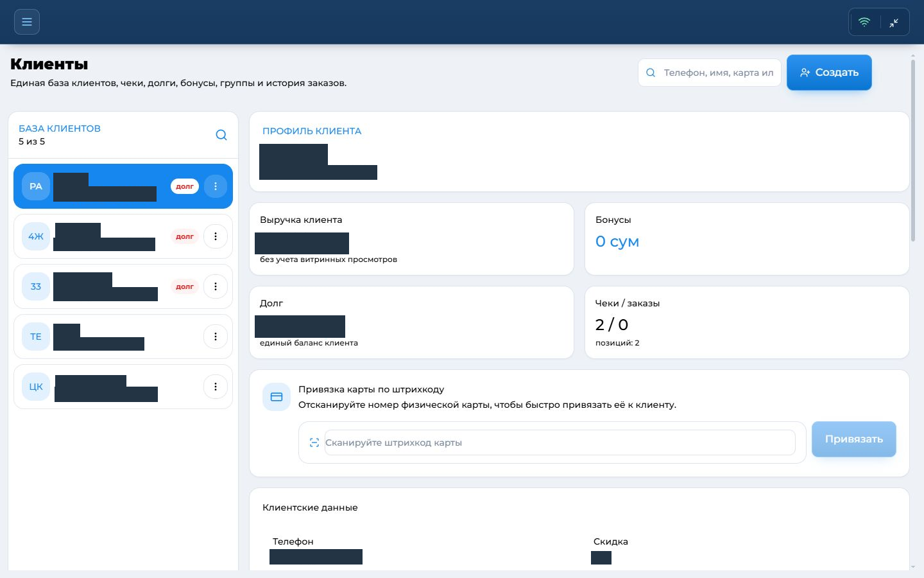Open three-dot menu for ТЕ client
The height and width of the screenshot is (578, 924).
pos(216,337)
